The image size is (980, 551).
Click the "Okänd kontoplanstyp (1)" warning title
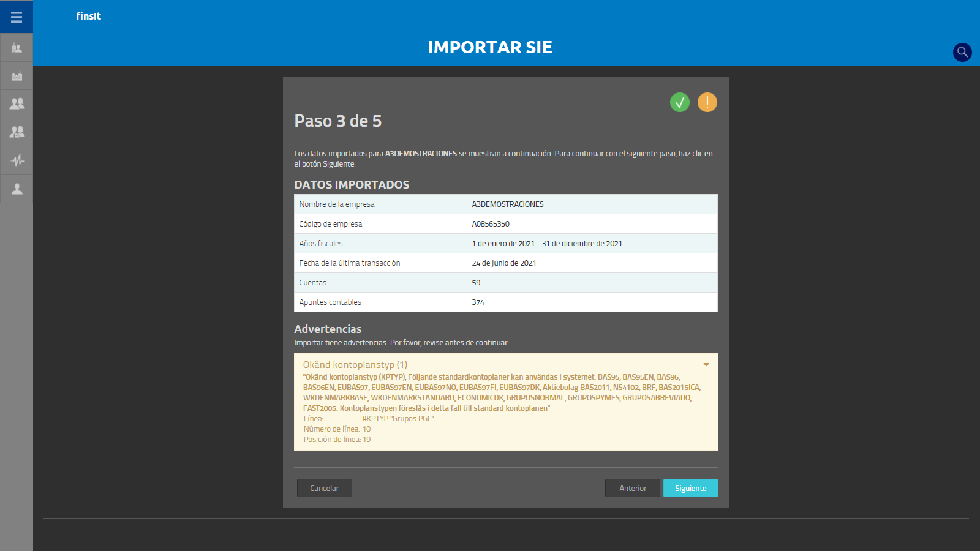pos(355,365)
